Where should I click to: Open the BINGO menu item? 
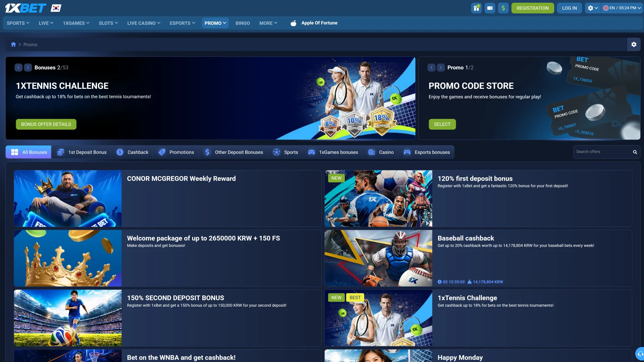point(243,23)
